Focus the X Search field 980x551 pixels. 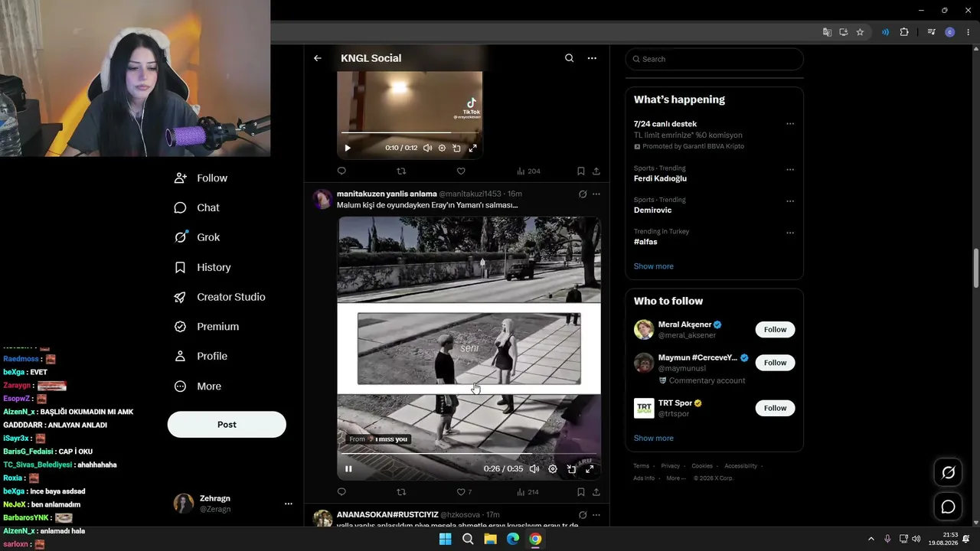(714, 59)
